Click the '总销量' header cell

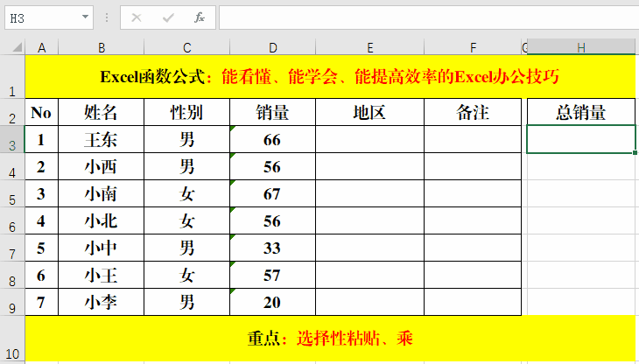click(581, 112)
